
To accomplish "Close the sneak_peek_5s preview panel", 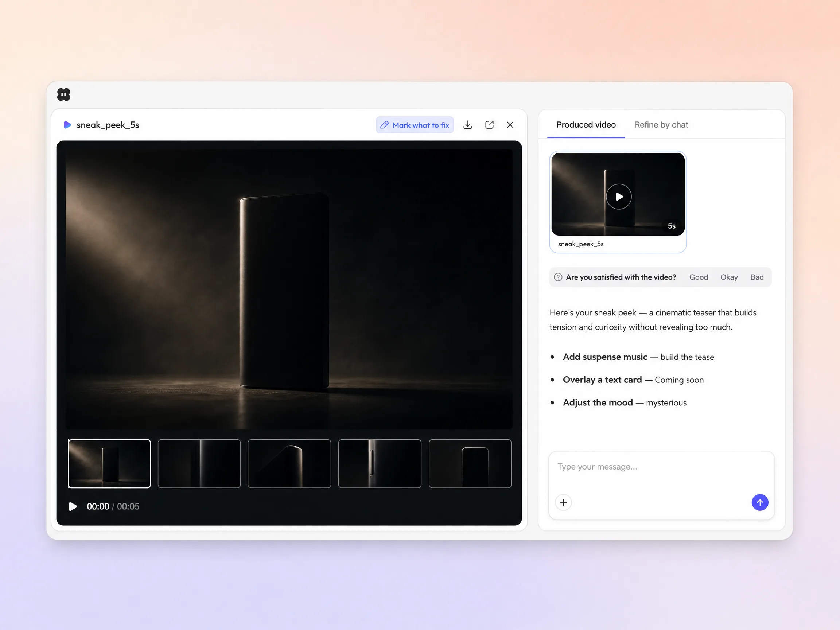I will (x=510, y=125).
